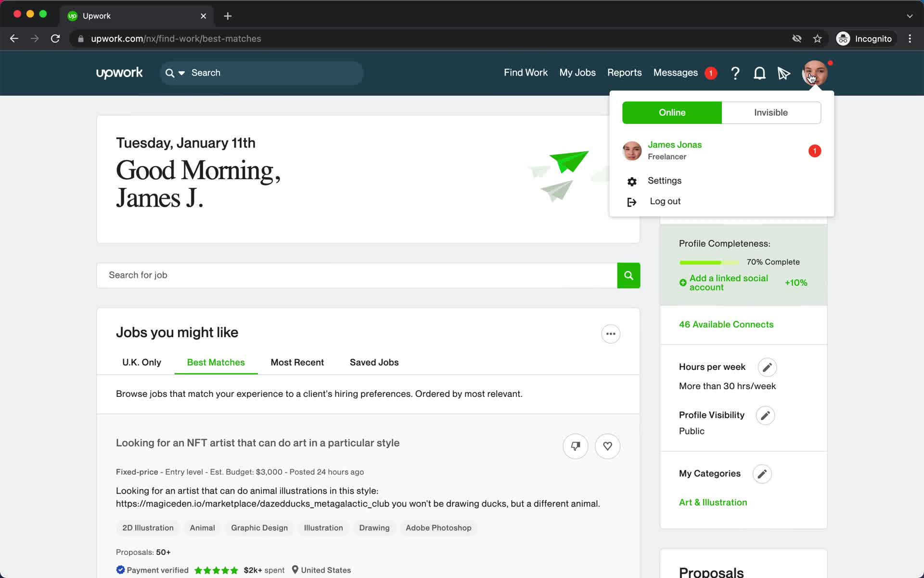This screenshot has height=578, width=924.
Task: Click the Art & Illustration category link
Action: [713, 502]
